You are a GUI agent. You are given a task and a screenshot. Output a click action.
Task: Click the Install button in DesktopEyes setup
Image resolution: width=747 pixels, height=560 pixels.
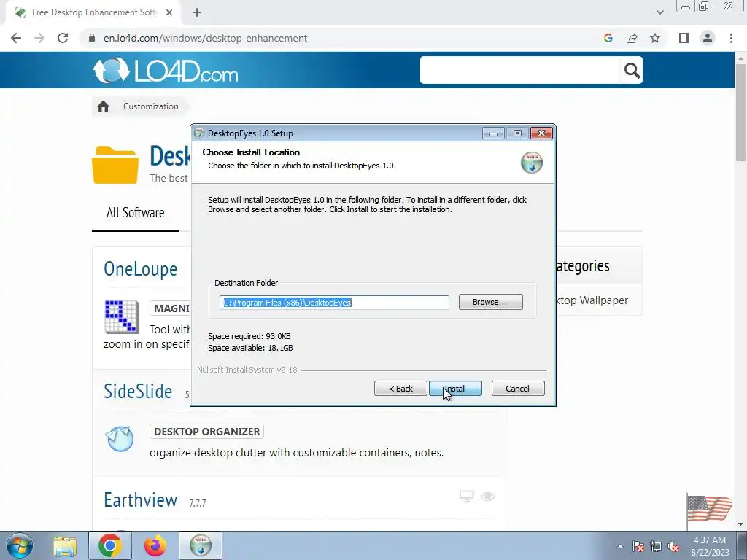[455, 389]
